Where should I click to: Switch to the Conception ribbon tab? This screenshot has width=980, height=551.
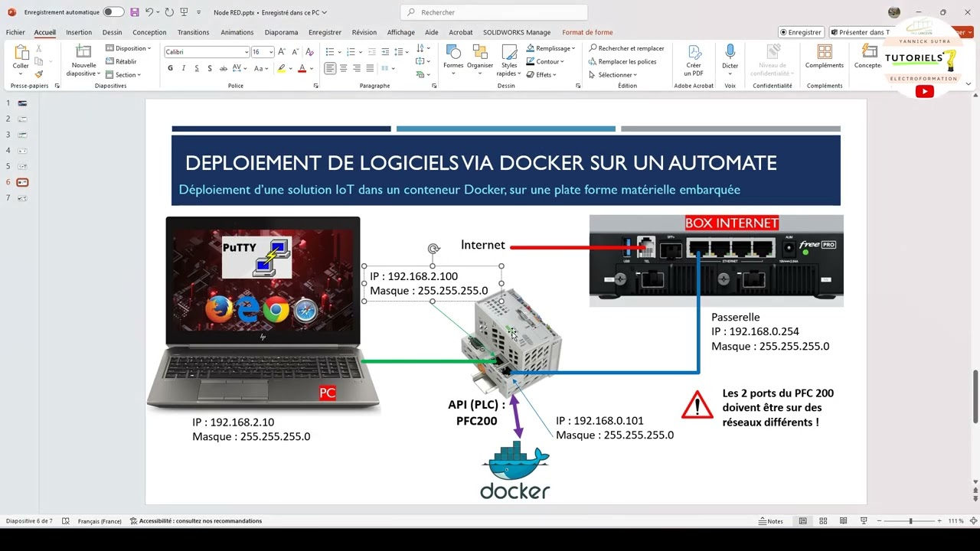tap(149, 32)
